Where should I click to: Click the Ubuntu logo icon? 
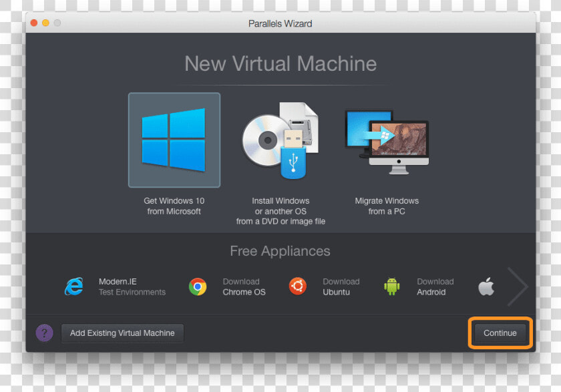pos(298,286)
